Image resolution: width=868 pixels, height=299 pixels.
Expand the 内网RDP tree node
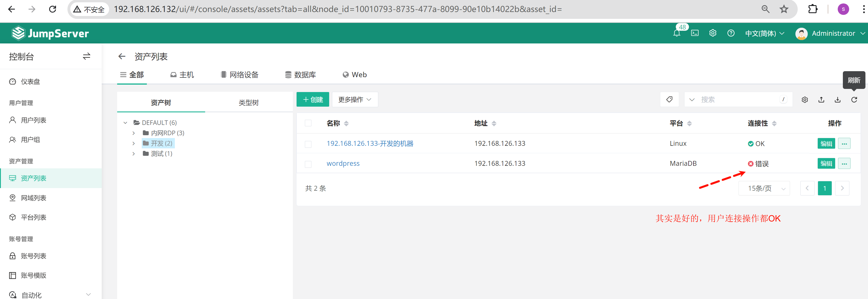[x=134, y=133]
